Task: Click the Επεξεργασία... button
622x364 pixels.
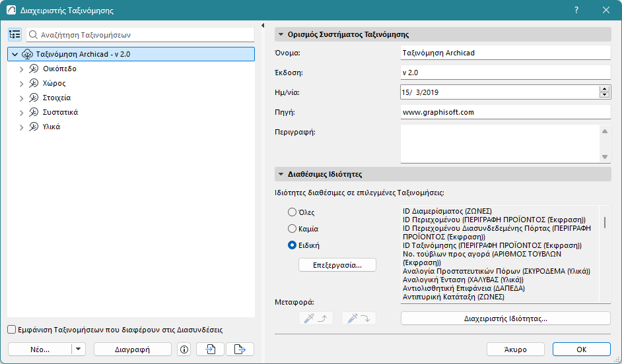Action: 337,265
